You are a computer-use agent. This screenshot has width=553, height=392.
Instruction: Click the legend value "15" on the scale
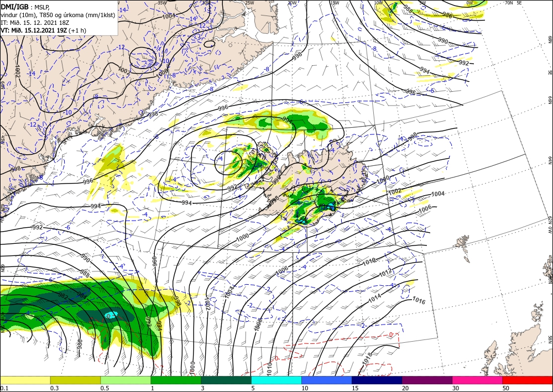pyautogui.click(x=355, y=388)
